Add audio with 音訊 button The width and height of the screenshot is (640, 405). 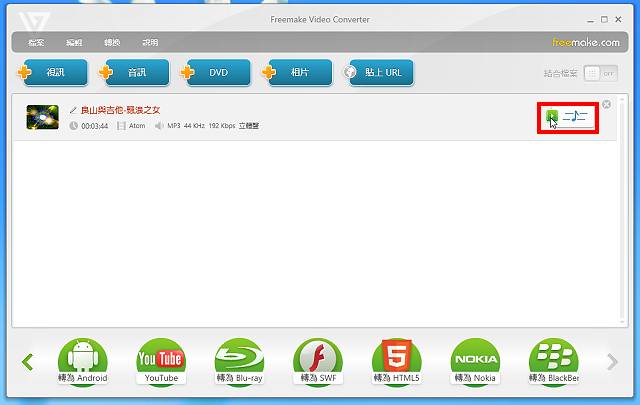(x=134, y=72)
